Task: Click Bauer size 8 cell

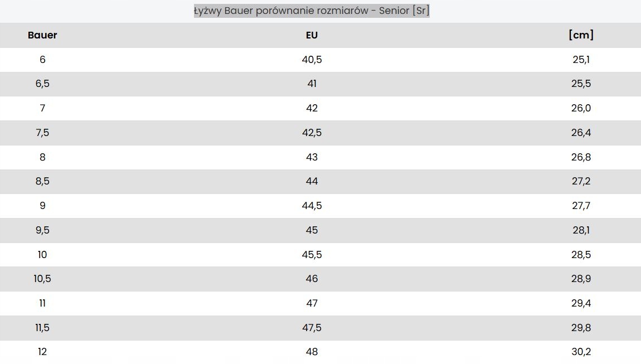Action: click(42, 157)
